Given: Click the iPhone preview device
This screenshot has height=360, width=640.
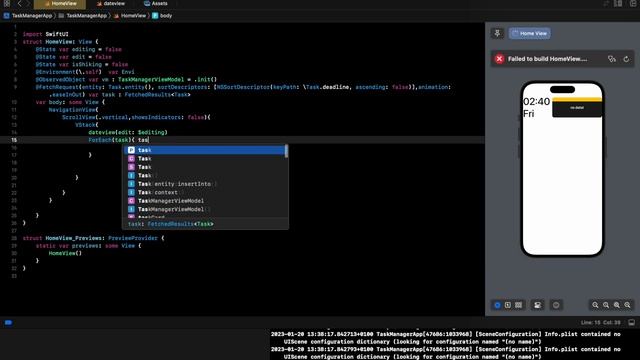Looking at the screenshot, I should point(562,169).
